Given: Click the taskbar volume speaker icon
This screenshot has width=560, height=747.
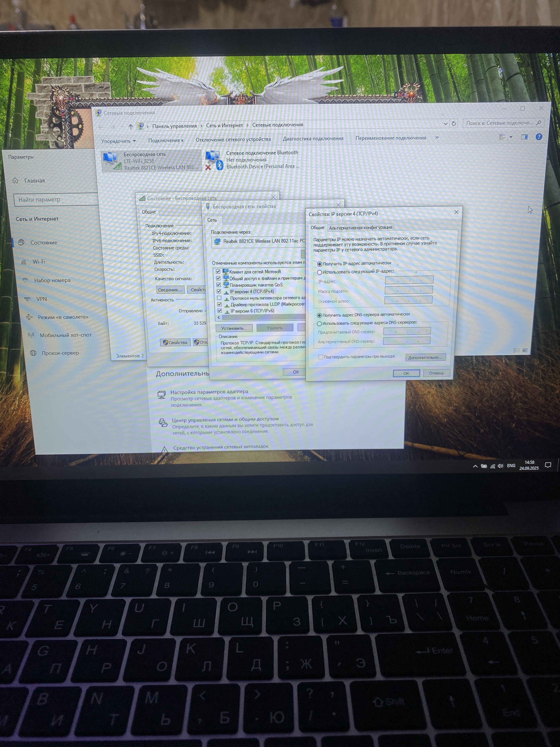Looking at the screenshot, I should (500, 466).
